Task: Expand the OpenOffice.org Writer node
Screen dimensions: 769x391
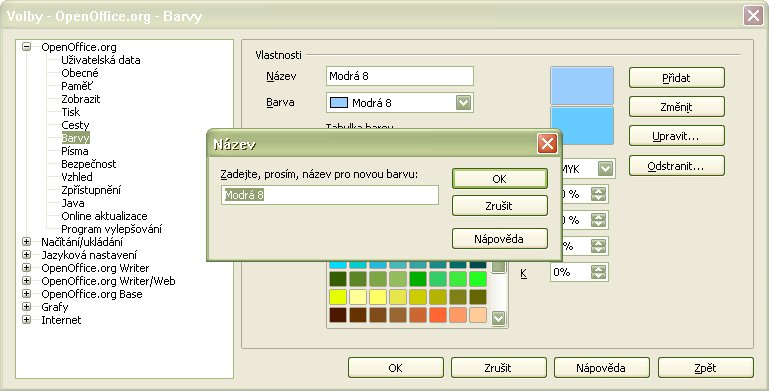Action: pos(26,268)
